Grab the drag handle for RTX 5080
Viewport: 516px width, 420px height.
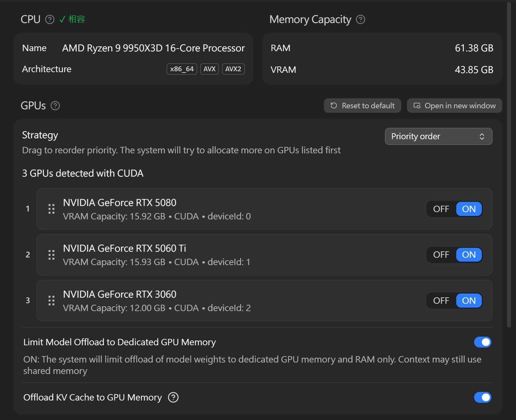pos(51,209)
